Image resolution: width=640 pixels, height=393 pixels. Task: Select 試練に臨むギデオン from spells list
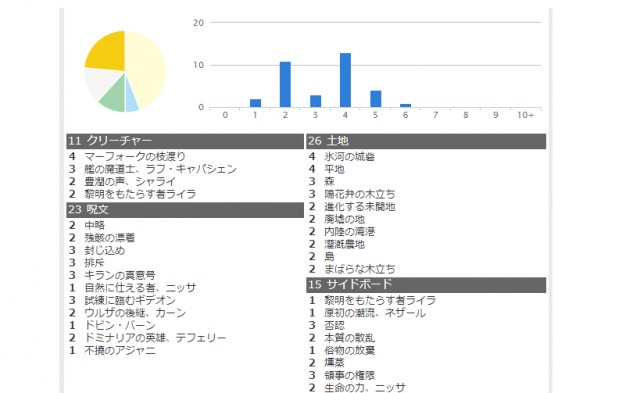130,300
